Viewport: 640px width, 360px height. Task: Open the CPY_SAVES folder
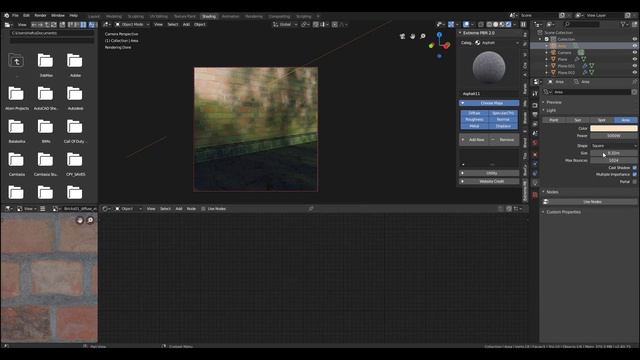point(75,164)
